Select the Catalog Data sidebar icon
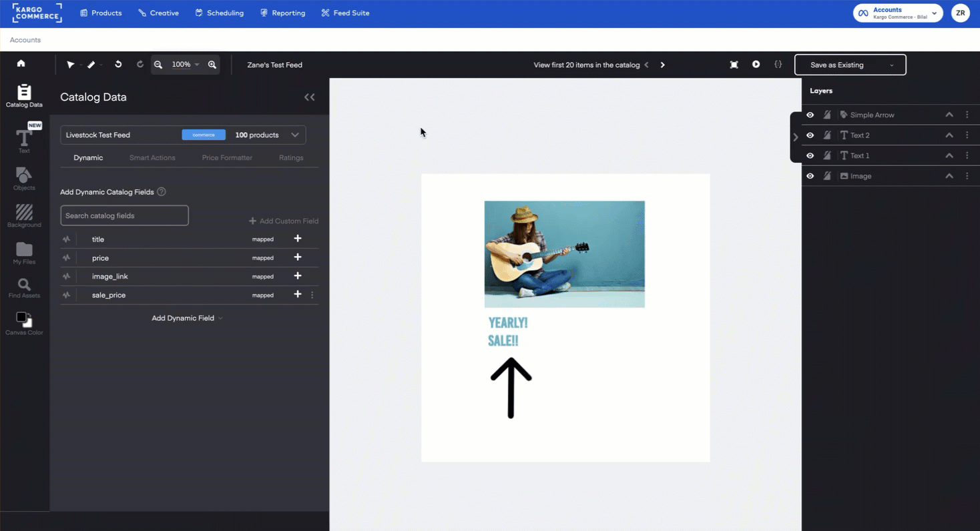980x531 pixels. point(24,95)
